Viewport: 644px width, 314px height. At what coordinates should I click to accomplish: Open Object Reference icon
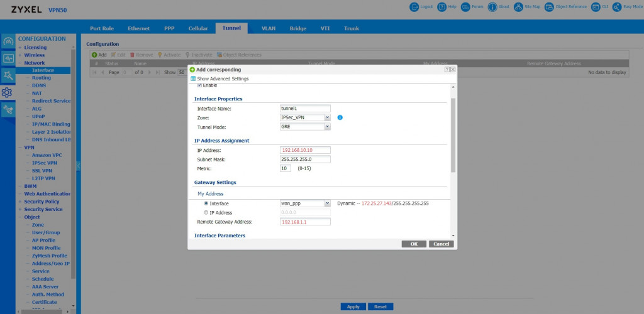(x=549, y=7)
